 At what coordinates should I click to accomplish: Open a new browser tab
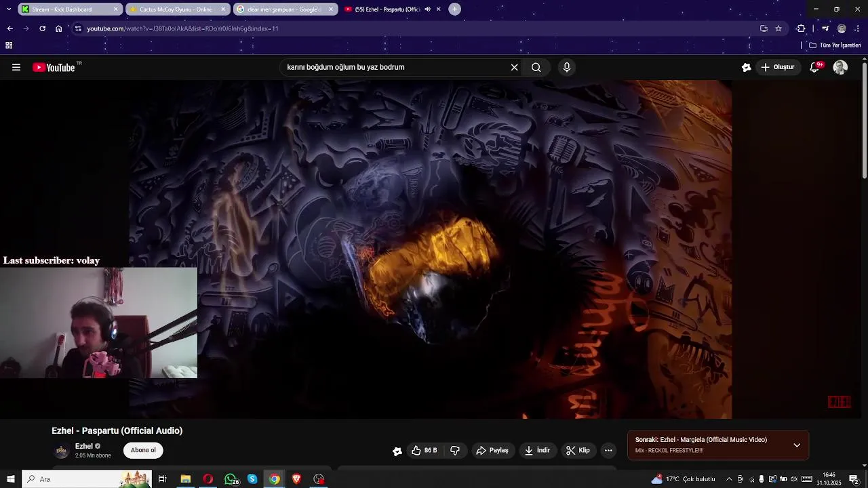[x=455, y=9]
